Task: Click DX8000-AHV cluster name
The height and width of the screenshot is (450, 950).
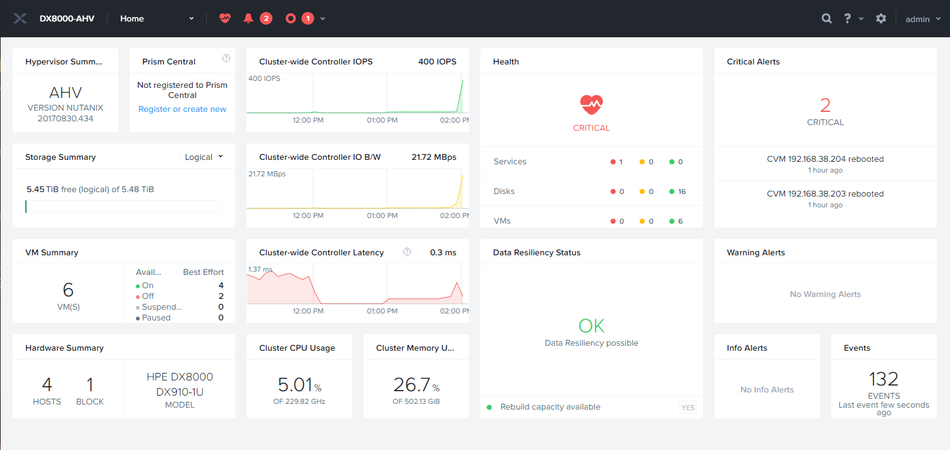Action: pyautogui.click(x=65, y=19)
